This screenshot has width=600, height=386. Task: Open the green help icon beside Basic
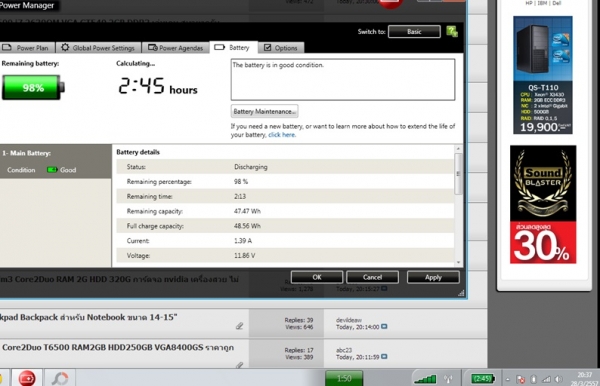[452, 31]
